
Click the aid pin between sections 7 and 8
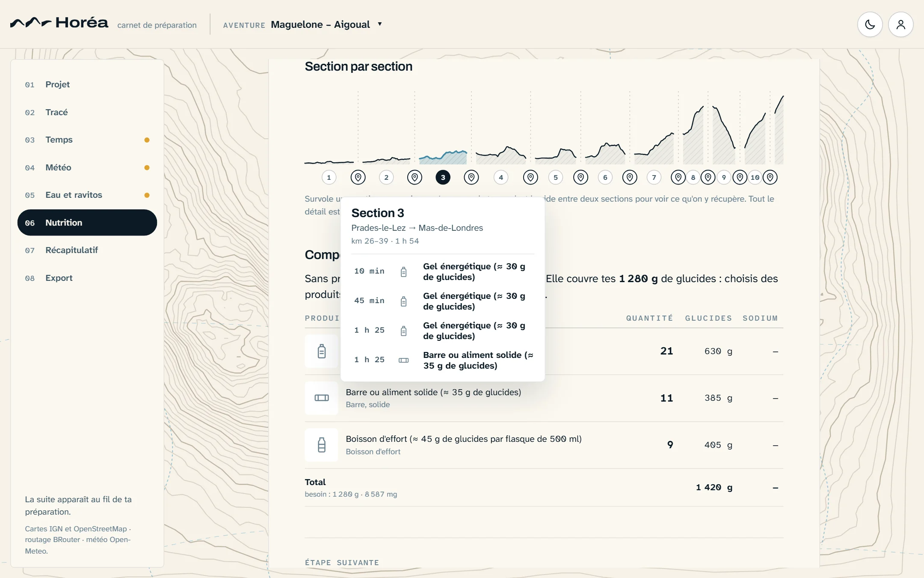tap(678, 177)
